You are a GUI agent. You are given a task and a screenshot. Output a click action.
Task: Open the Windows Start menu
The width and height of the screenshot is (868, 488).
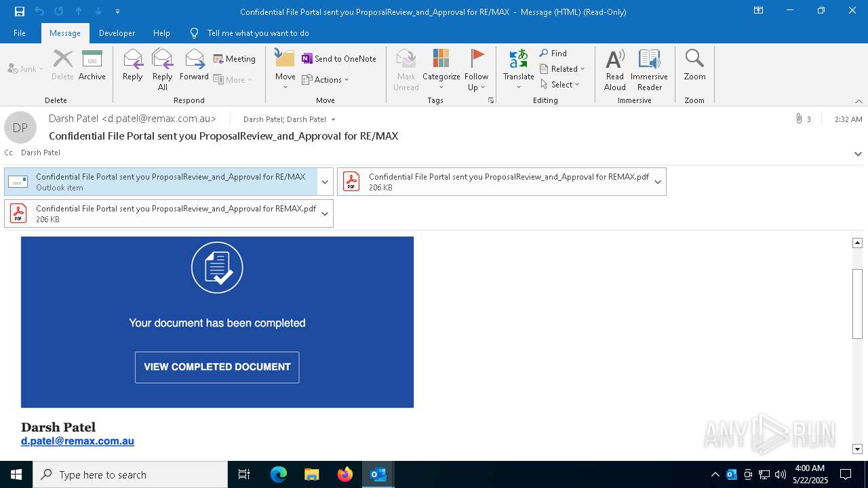tap(16, 474)
